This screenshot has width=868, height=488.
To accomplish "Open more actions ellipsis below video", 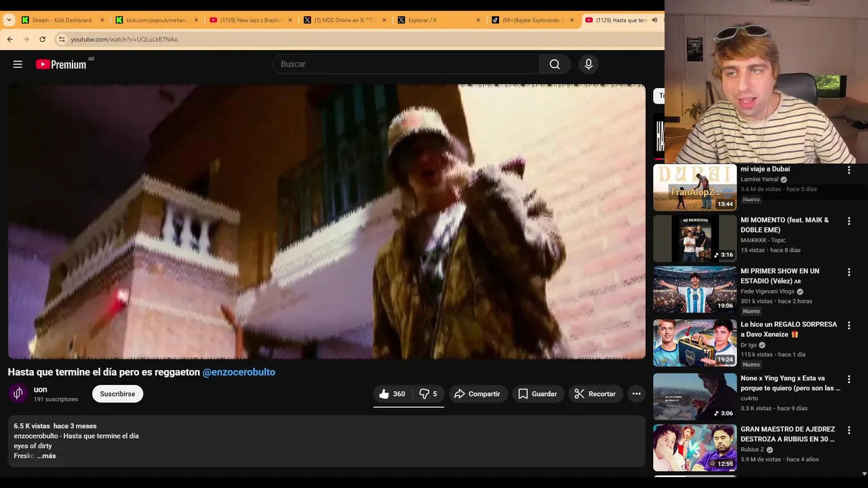I will [636, 394].
